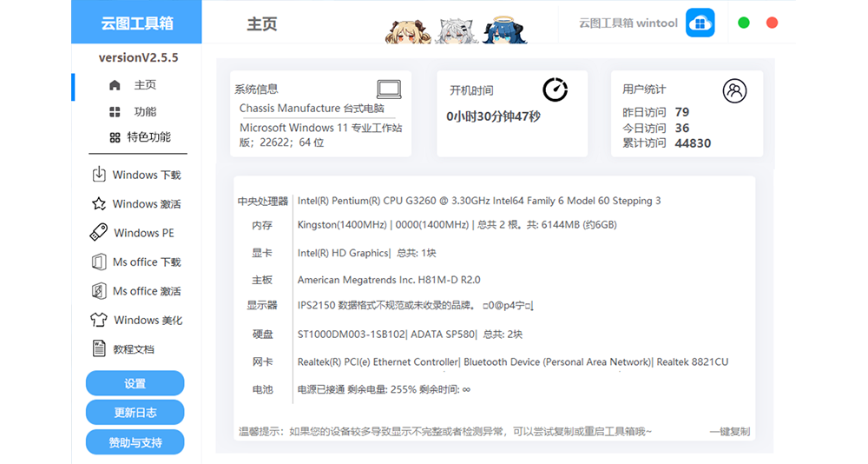Screen dimensions: 868x464
Task: Click the red circle window button
Action: point(772,23)
